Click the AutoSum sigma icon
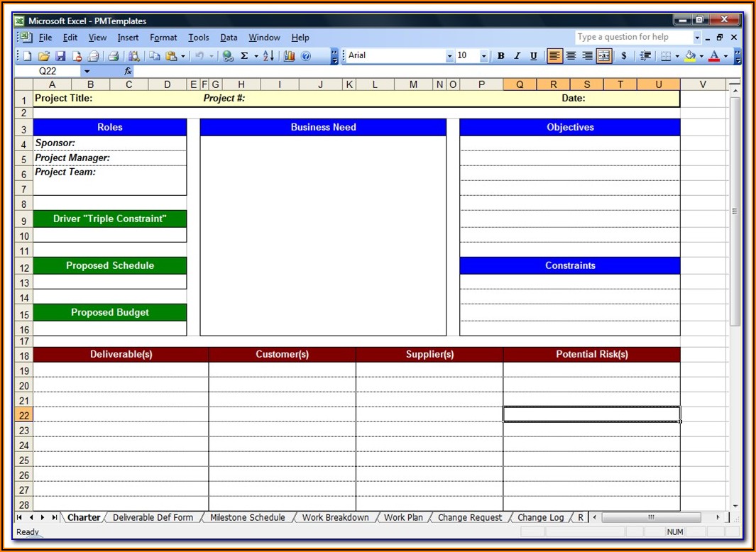Viewport: 756px width, 552px height. pos(244,56)
